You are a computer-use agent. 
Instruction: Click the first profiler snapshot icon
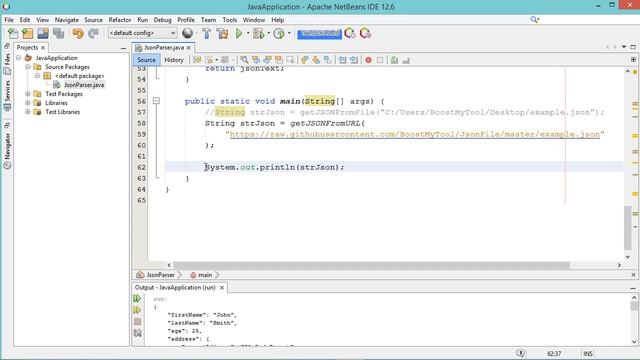tap(350, 33)
